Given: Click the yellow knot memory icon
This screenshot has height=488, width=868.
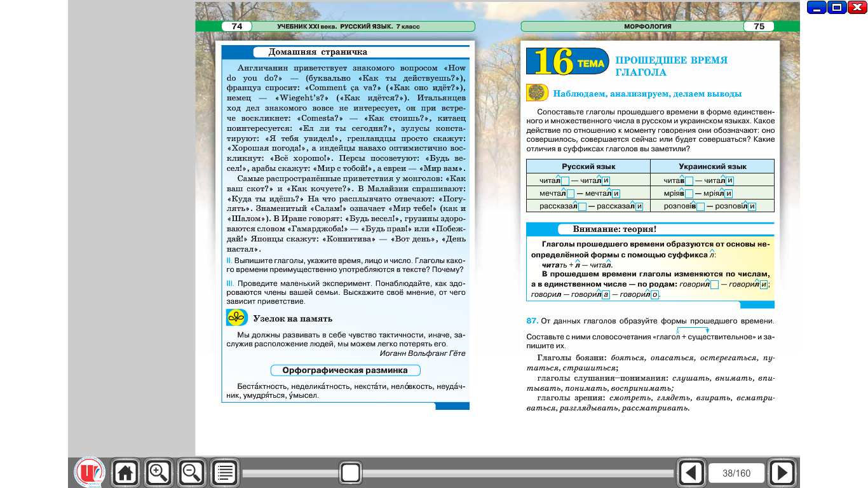Looking at the screenshot, I should click(x=237, y=318).
